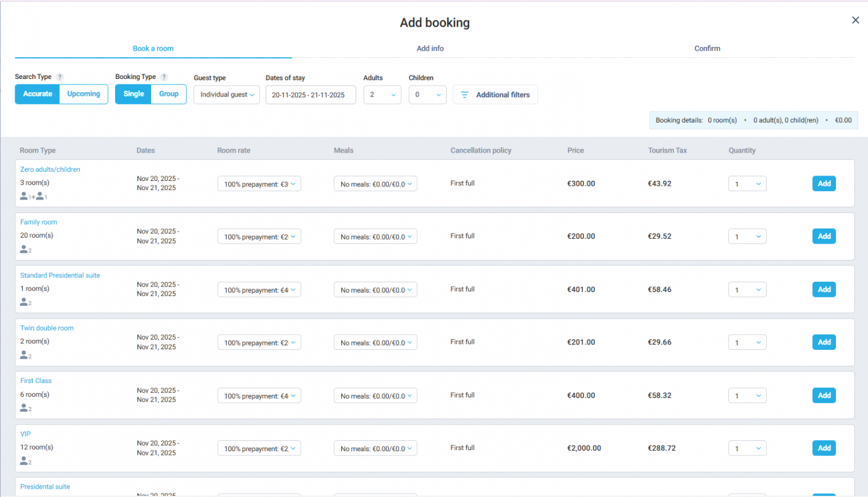This screenshot has width=868, height=497.
Task: Switch Search Type to Upcoming
Action: (83, 94)
